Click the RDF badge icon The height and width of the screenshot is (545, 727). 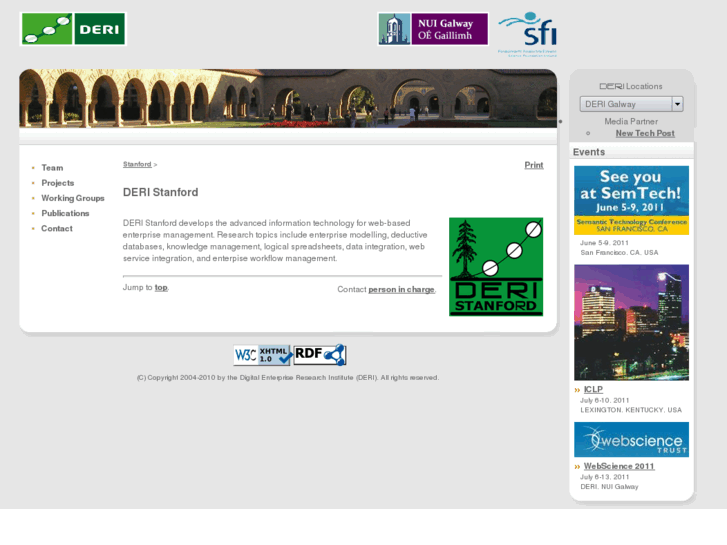(x=320, y=355)
